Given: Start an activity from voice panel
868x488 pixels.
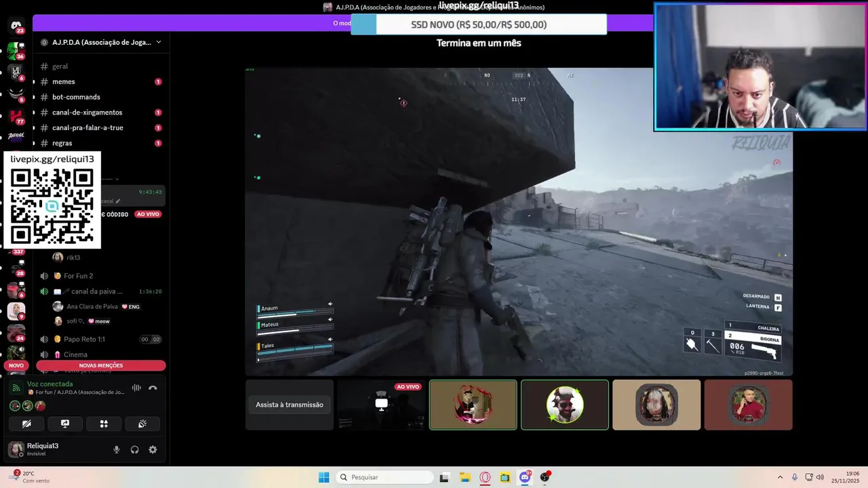Looking at the screenshot, I should [104, 424].
